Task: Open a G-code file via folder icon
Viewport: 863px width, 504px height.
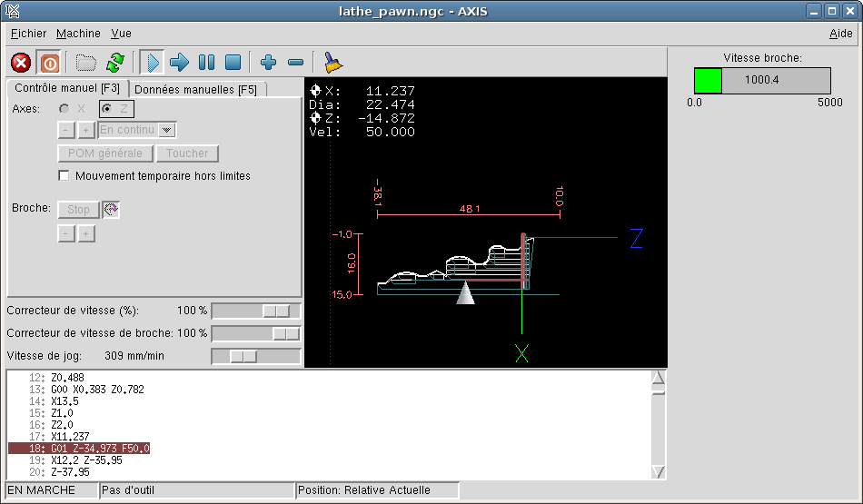Action: (85, 63)
